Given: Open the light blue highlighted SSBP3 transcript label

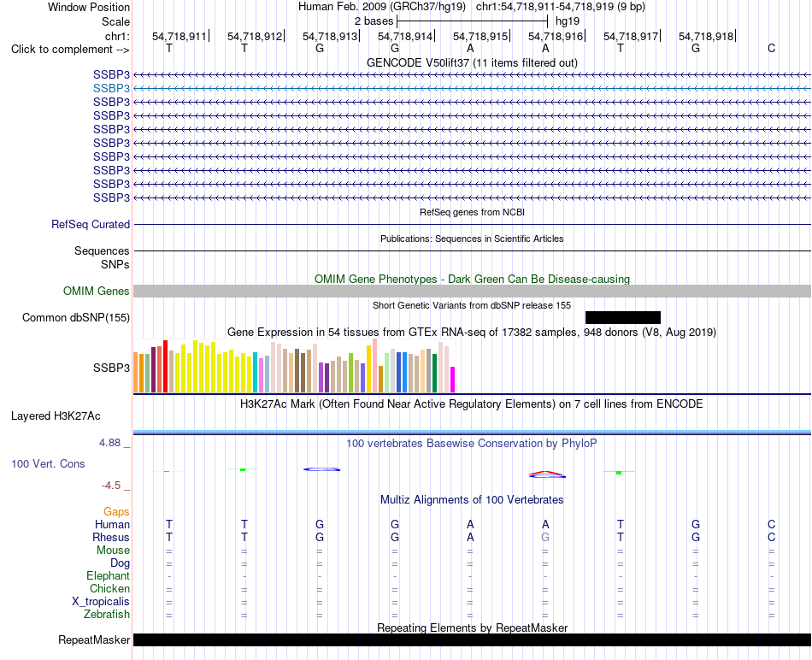Looking at the screenshot, I should [x=111, y=88].
